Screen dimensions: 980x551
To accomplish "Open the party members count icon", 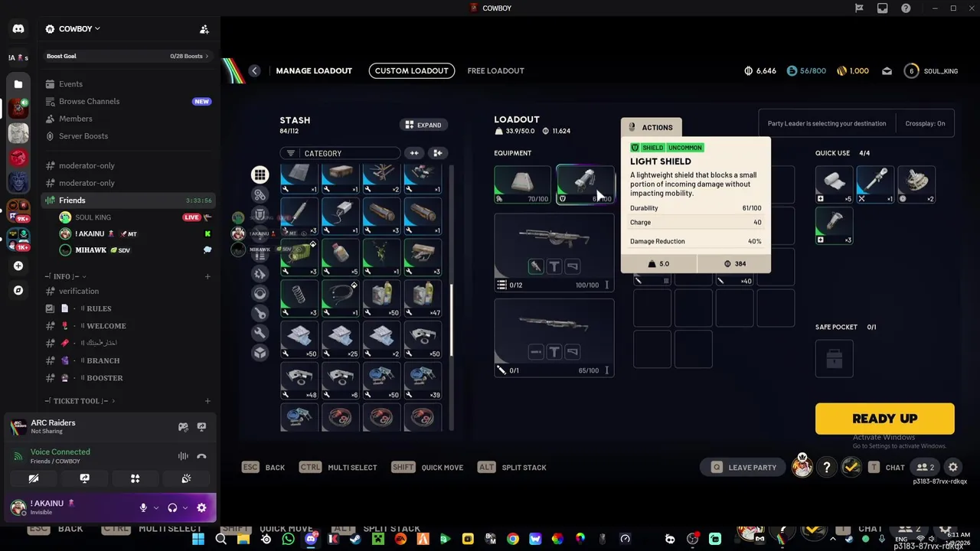I will (x=925, y=467).
